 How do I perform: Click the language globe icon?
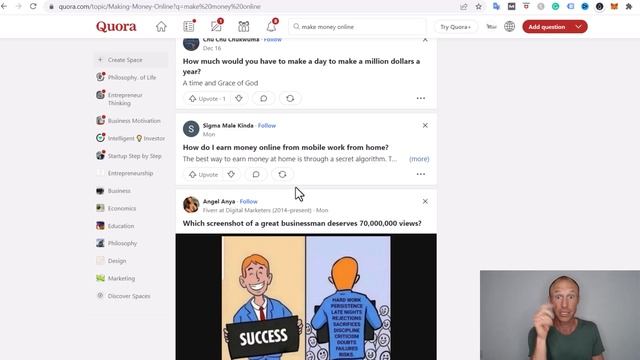click(509, 27)
